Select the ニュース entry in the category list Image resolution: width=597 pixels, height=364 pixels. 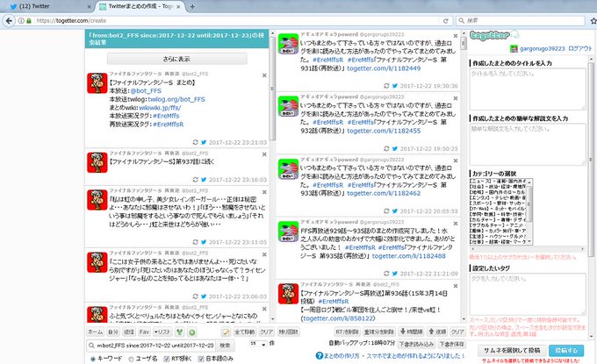click(498, 182)
